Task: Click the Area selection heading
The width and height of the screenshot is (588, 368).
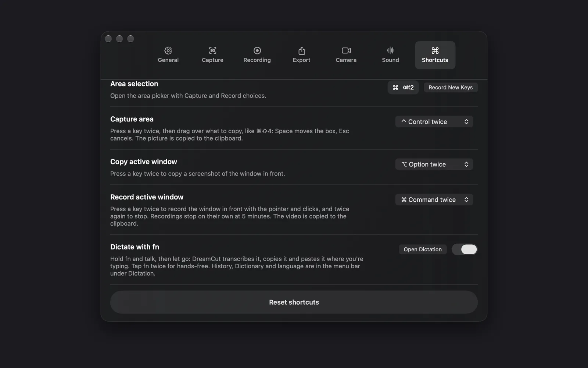Action: [134, 84]
